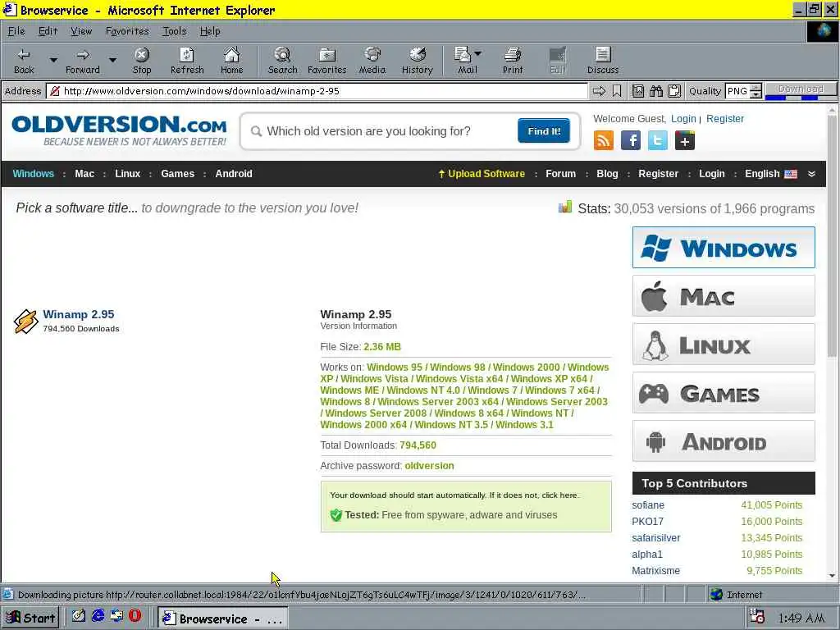
Task: Select the Android tab in nav bar
Action: 234,174
